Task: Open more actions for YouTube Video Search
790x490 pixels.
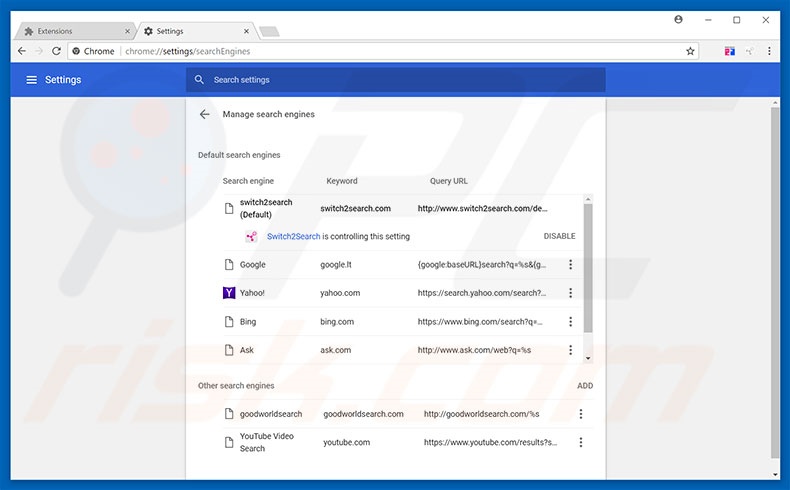Action: tap(580, 442)
